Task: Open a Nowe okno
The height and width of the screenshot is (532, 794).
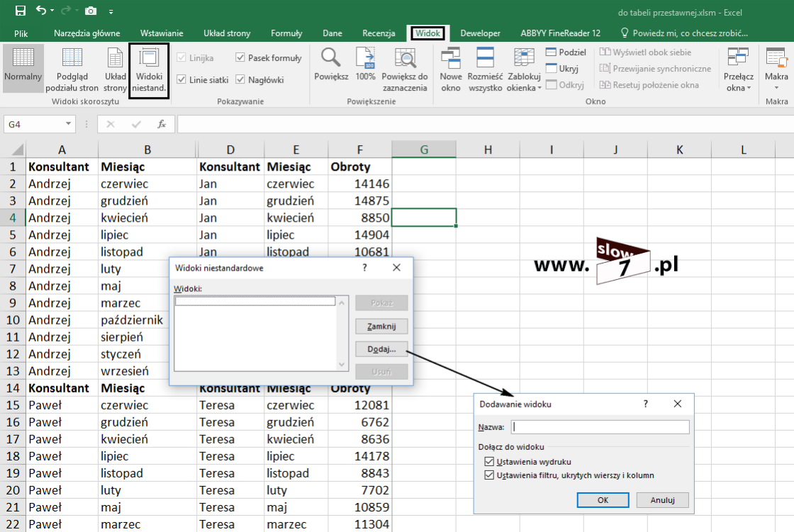Action: click(x=451, y=69)
